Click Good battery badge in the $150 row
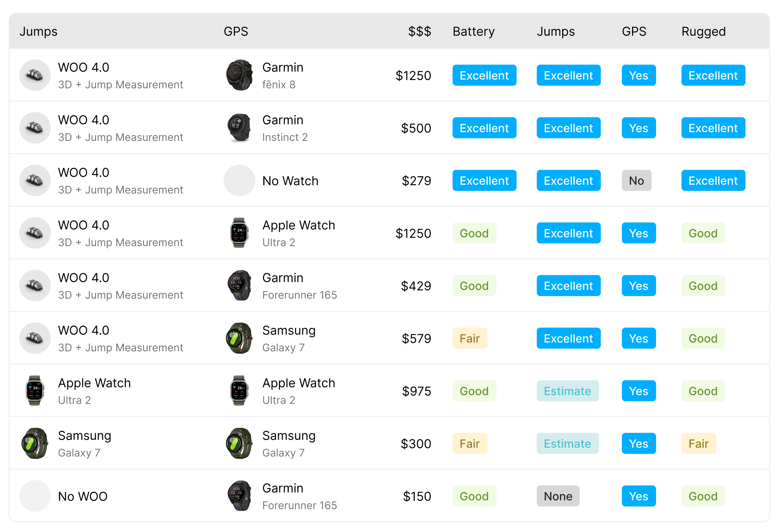This screenshot has width=784, height=532. point(474,496)
